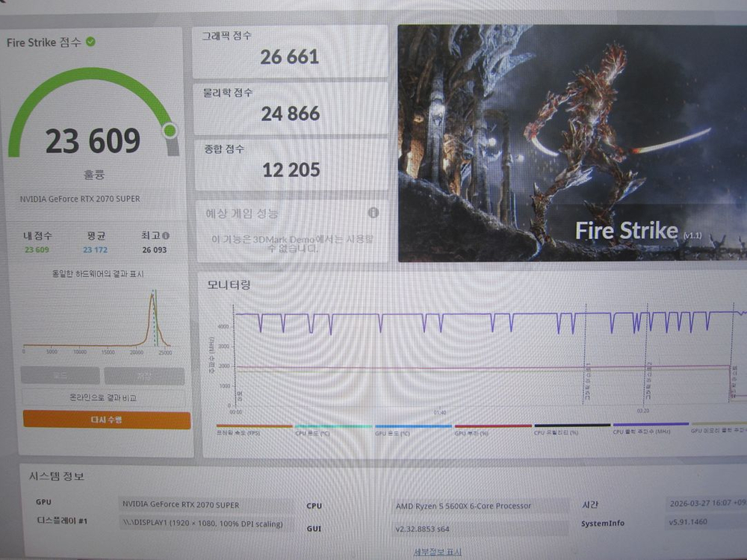Click the info icon in 예상 게임 성능
Screen dimensions: 747x560
point(373,213)
